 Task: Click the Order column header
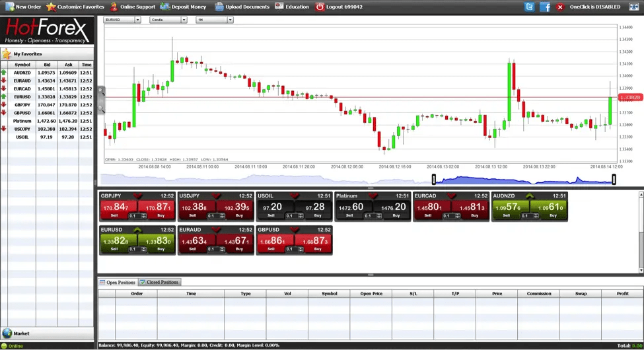(x=136, y=294)
